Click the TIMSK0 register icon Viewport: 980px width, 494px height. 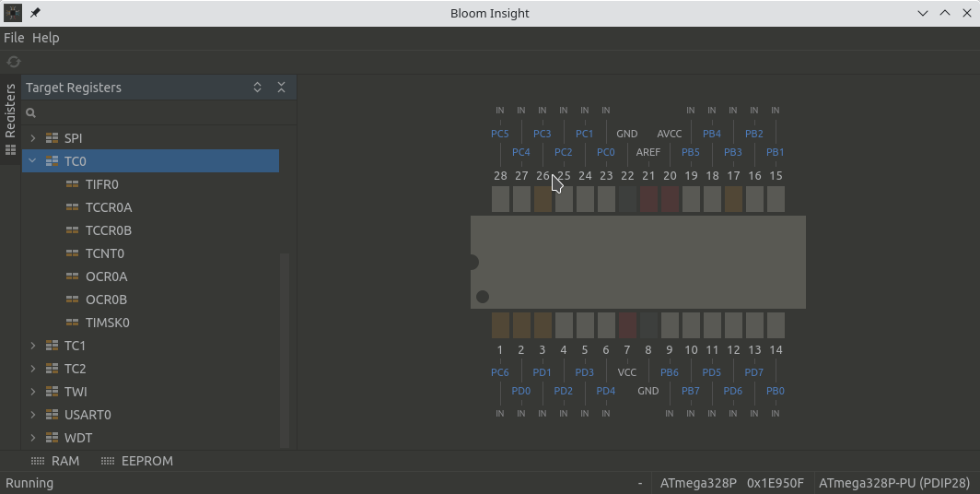tap(73, 323)
